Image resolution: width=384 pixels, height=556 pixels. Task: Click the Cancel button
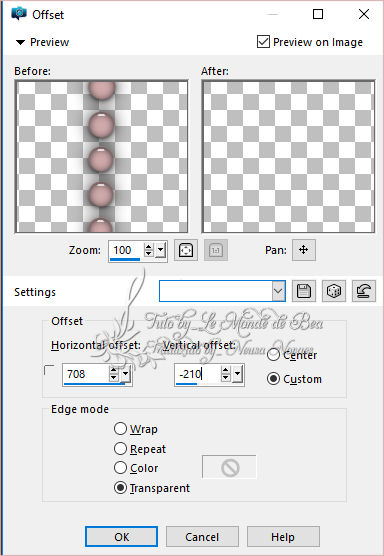[x=202, y=536]
